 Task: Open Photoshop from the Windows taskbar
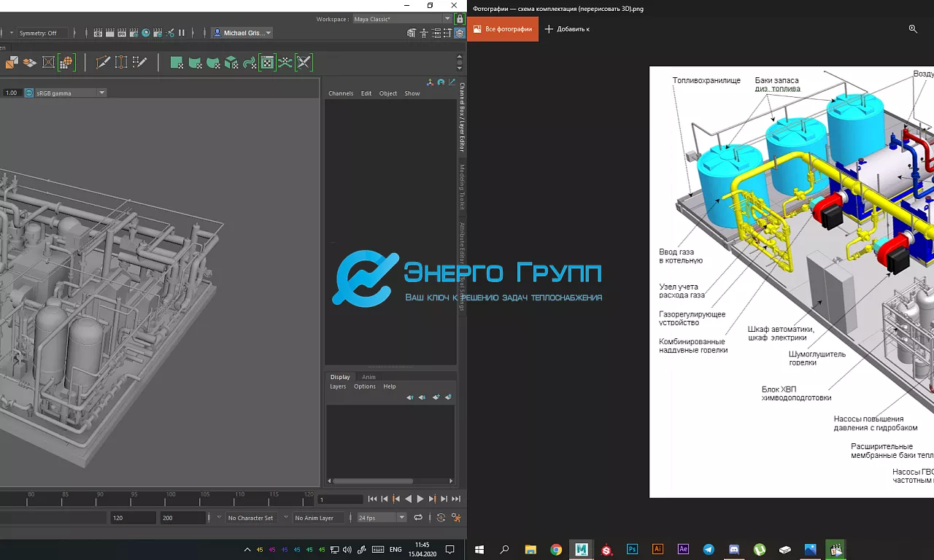coord(632,550)
